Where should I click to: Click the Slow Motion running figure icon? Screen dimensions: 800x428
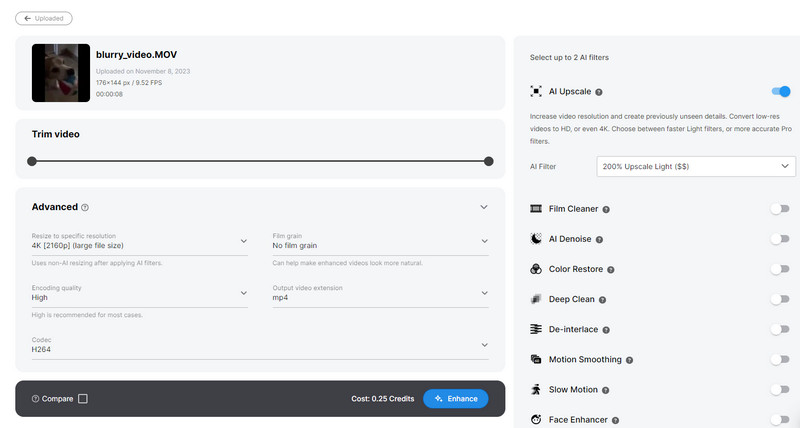537,389
